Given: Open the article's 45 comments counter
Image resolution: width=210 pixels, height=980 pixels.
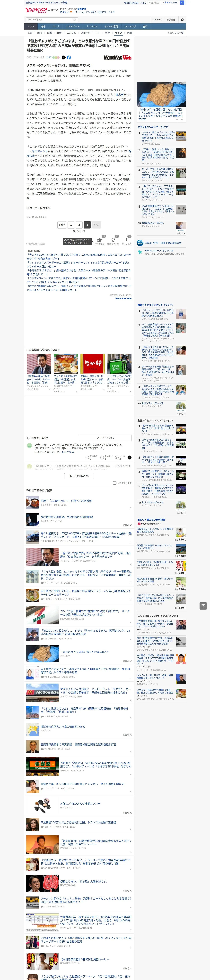Looking at the screenshot, I should point(49,57).
